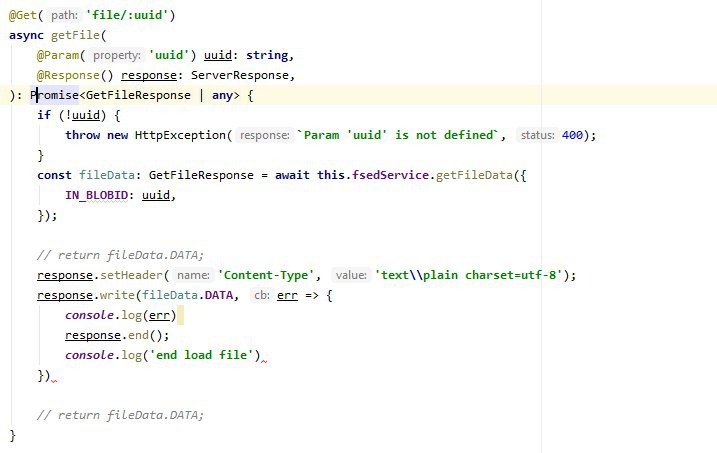The height and width of the screenshot is (453, 717).
Task: Click the any keyword in return type
Action: click(x=222, y=95)
